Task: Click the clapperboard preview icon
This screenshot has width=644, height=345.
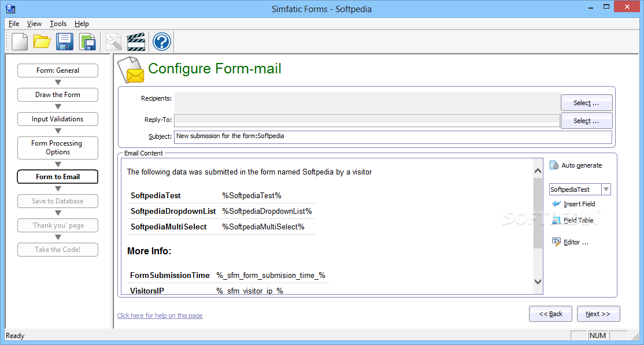Action: coord(136,42)
